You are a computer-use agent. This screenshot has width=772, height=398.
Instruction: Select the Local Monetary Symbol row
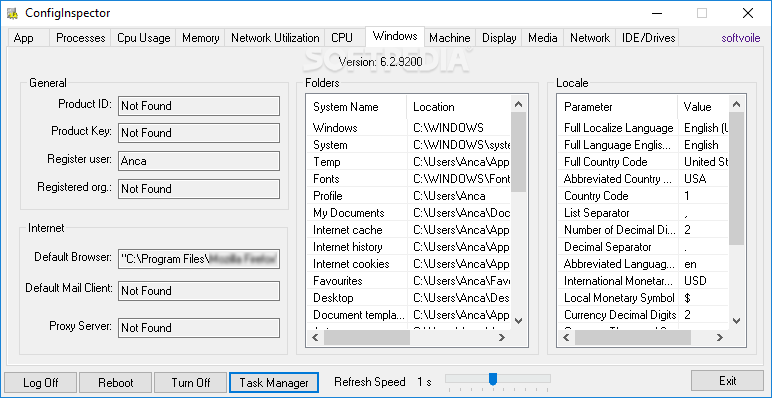tap(643, 298)
